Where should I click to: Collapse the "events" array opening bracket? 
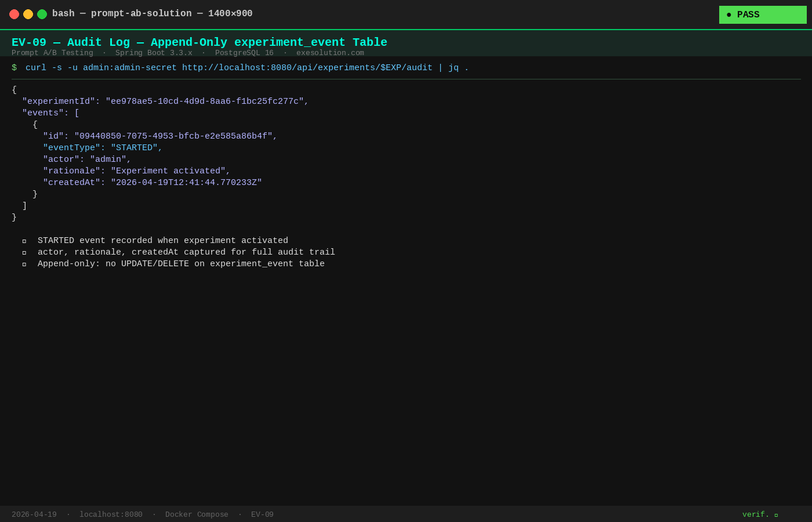tap(77, 113)
